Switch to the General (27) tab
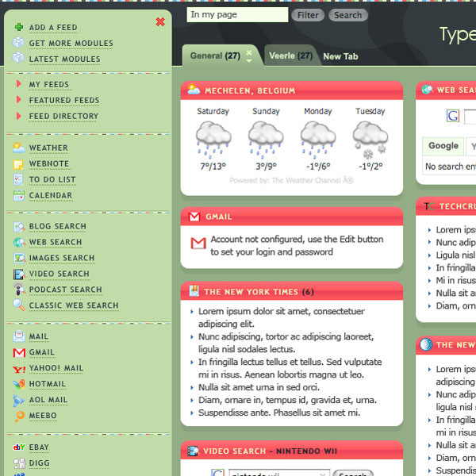This screenshot has width=476, height=476. [215, 56]
